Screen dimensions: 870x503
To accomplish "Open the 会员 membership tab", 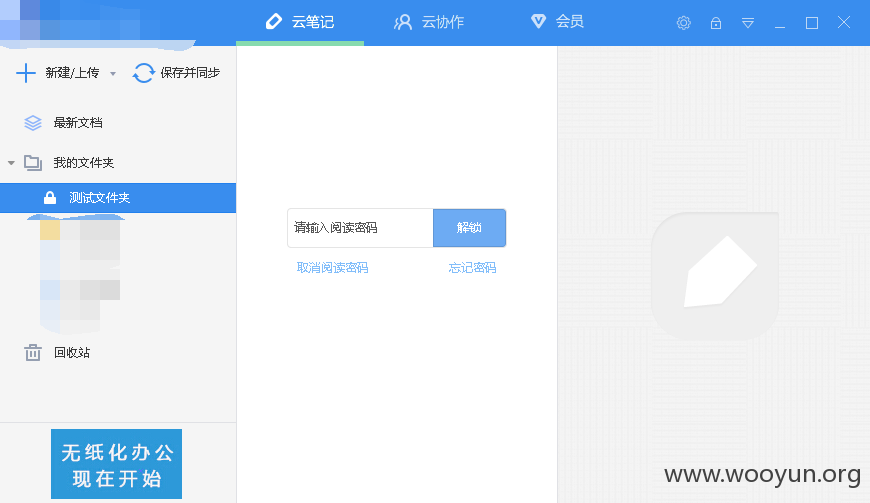I will (x=557, y=22).
